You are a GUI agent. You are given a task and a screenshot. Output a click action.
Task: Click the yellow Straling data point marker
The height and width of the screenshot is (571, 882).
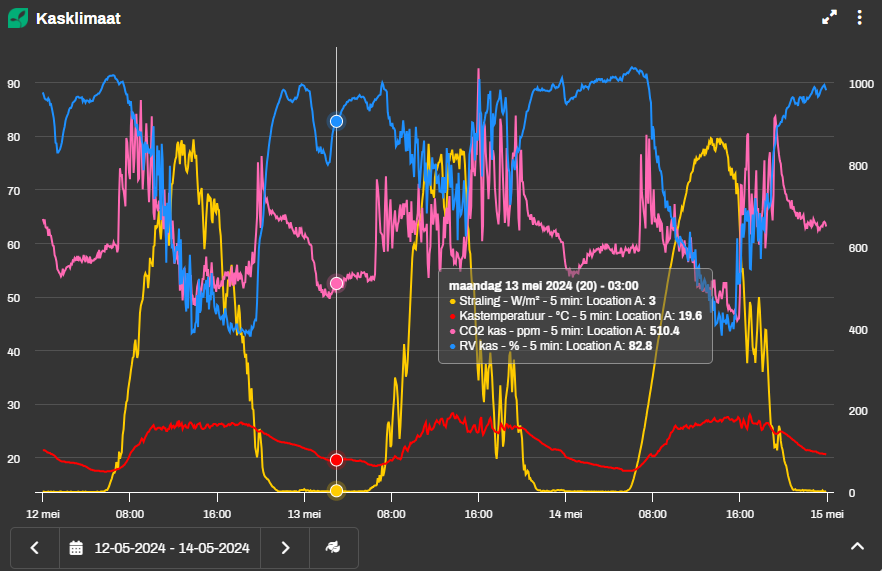pyautogui.click(x=337, y=490)
